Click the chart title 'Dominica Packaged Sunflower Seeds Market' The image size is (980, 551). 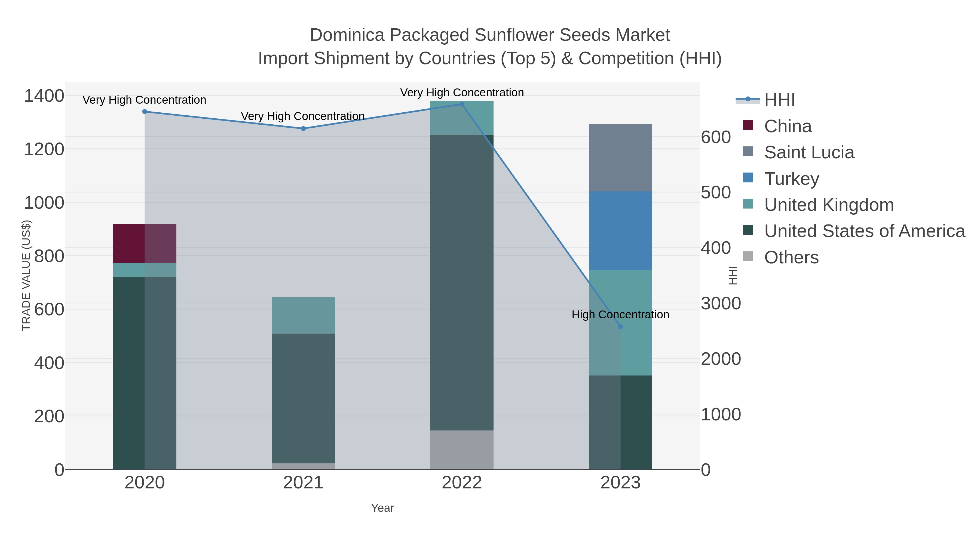pos(490,35)
